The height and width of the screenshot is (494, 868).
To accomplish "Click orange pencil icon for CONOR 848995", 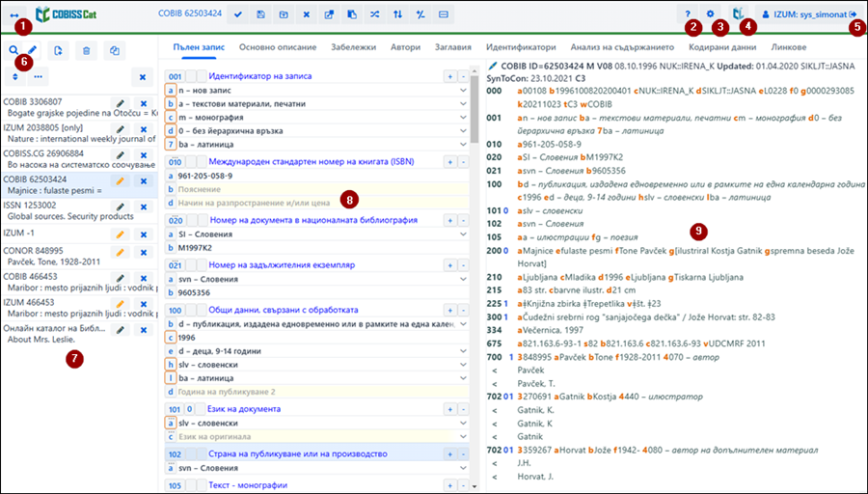I will pos(121,253).
